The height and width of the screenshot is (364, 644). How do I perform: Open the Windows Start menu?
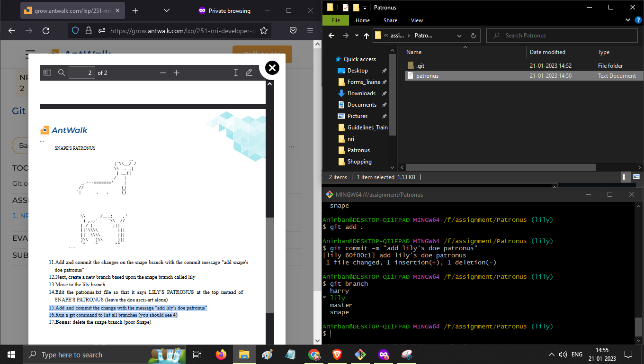coord(10,354)
